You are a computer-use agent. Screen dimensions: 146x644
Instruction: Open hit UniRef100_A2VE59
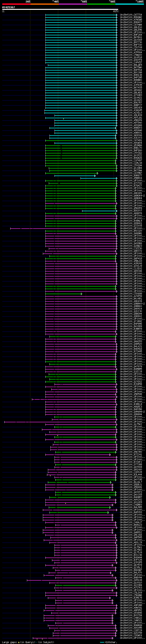pyautogui.click(x=131, y=296)
